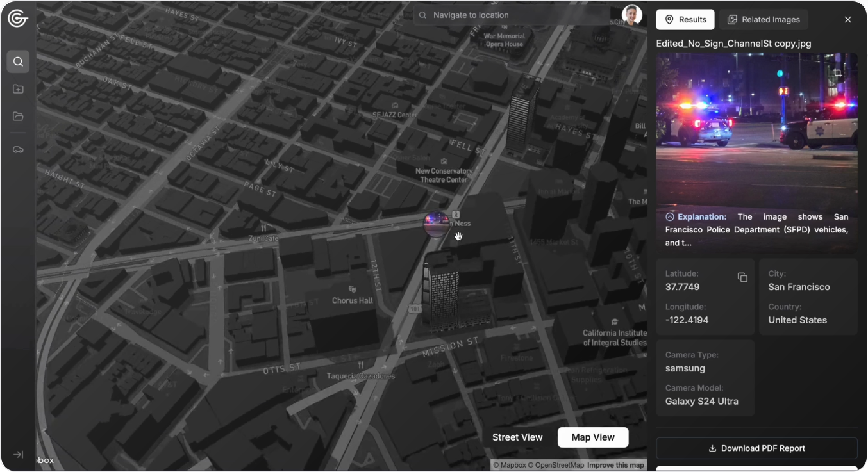
Task: Switch to Street View
Action: tap(517, 437)
